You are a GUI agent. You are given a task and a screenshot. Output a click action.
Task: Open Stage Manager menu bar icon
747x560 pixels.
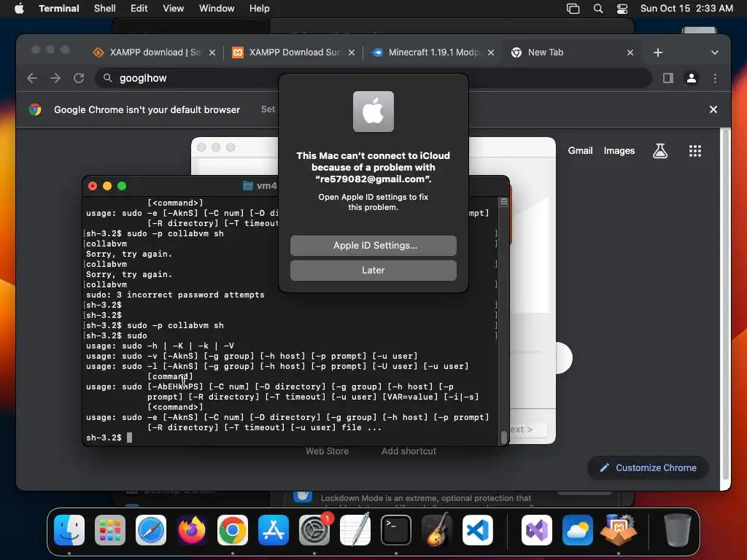tap(573, 8)
